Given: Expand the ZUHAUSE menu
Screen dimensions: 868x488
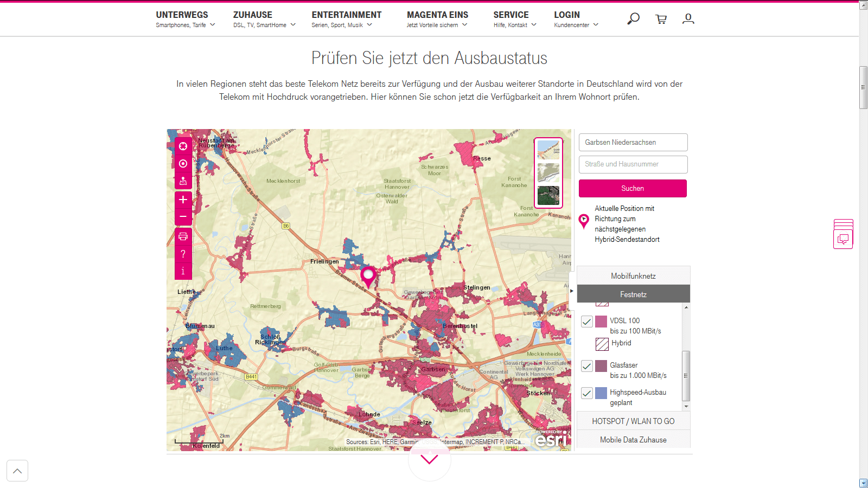Looking at the screenshot, I should pos(265,19).
